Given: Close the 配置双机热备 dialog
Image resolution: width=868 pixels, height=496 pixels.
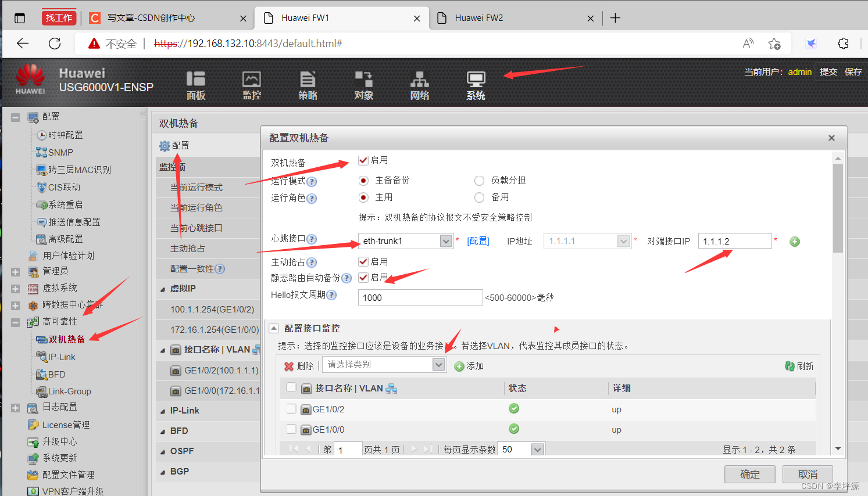Looking at the screenshot, I should (831, 138).
